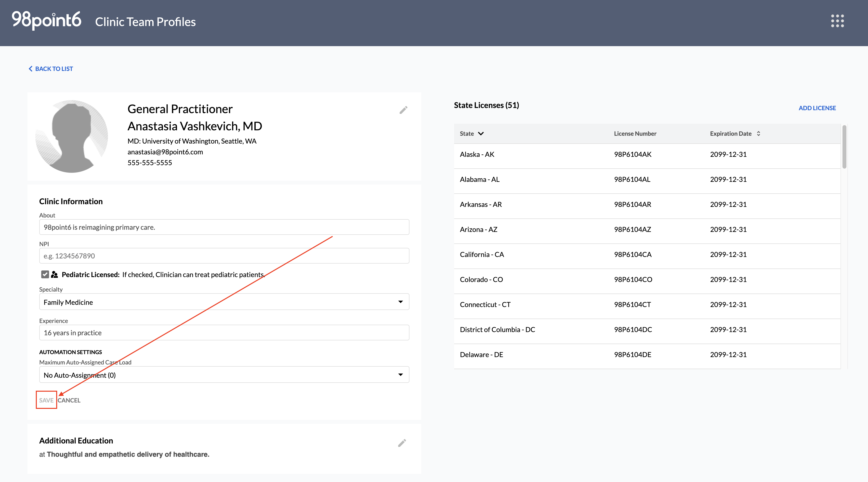Click ADD LICENSE link

817,108
